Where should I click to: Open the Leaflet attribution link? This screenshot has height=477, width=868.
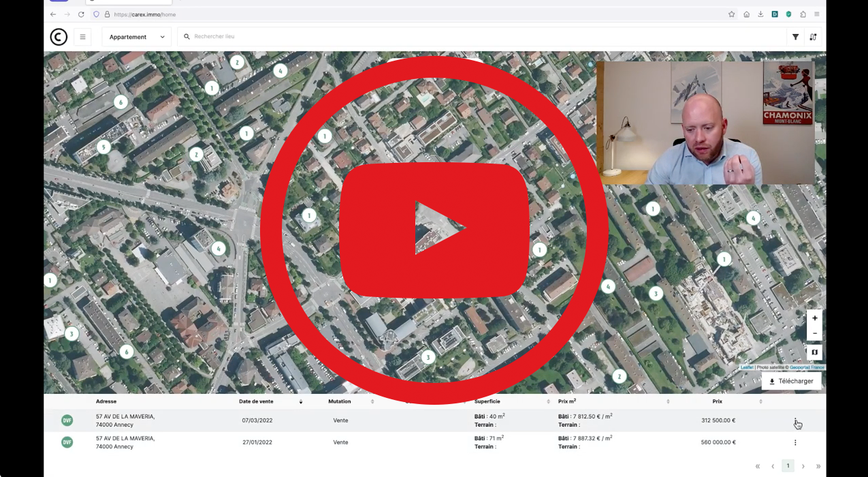tap(746, 367)
